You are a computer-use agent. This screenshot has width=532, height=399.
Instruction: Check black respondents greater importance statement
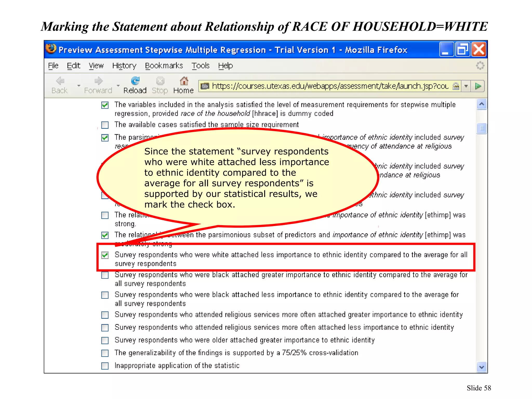pyautogui.click(x=105, y=275)
